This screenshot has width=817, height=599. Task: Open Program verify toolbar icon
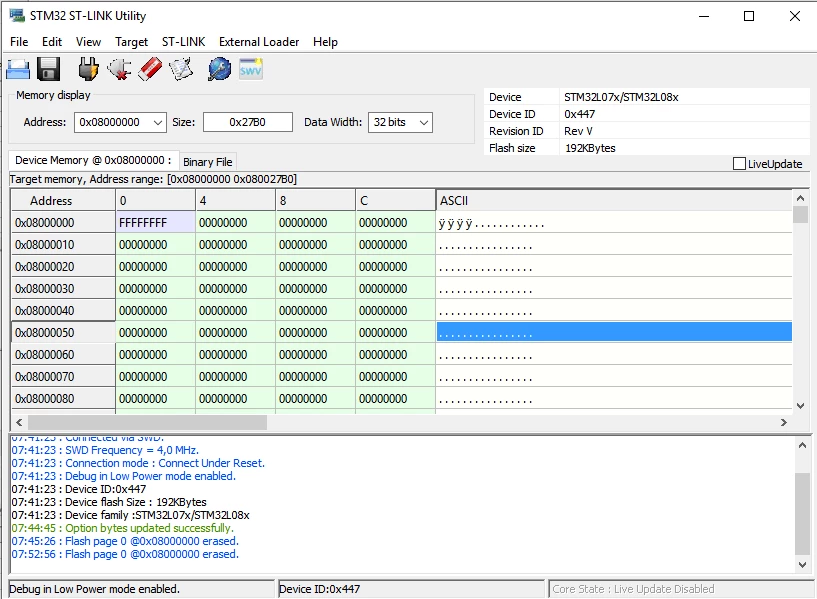tap(181, 69)
